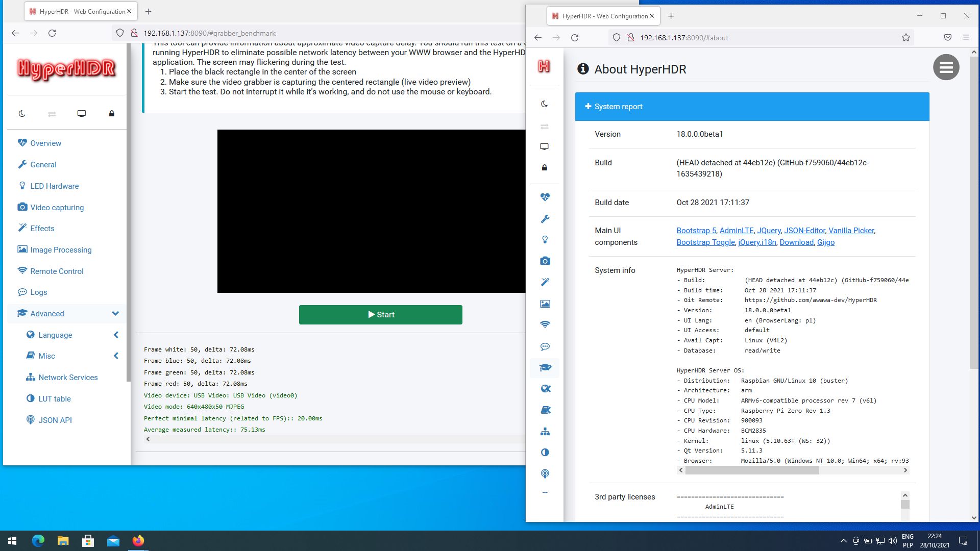
Task: Start the grabber benchmark test
Action: click(380, 315)
